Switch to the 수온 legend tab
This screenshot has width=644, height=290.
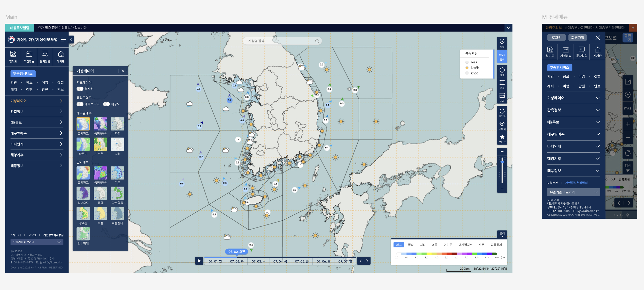click(481, 245)
